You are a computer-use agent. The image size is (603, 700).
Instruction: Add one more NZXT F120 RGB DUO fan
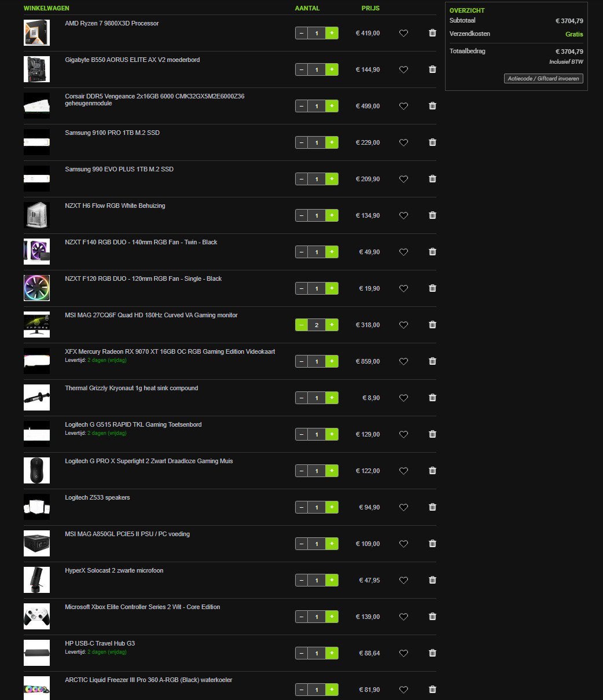point(332,288)
